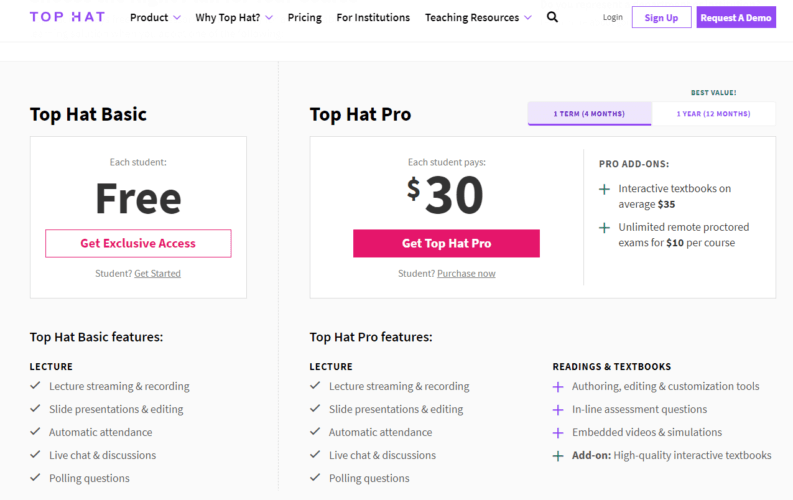Screen dimensions: 793x500
Task: Switch to 1 Year (12 Months) pricing
Action: click(713, 114)
